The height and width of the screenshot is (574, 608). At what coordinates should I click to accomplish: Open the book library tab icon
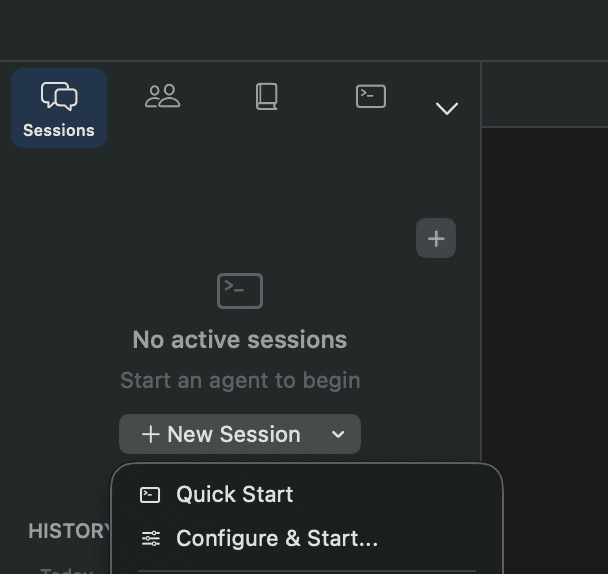[x=266, y=96]
